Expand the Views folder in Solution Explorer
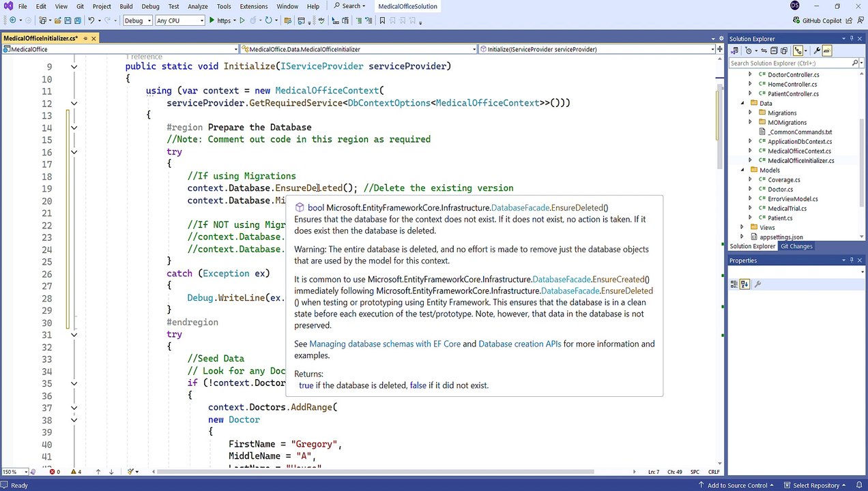The width and height of the screenshot is (868, 491). [x=742, y=227]
